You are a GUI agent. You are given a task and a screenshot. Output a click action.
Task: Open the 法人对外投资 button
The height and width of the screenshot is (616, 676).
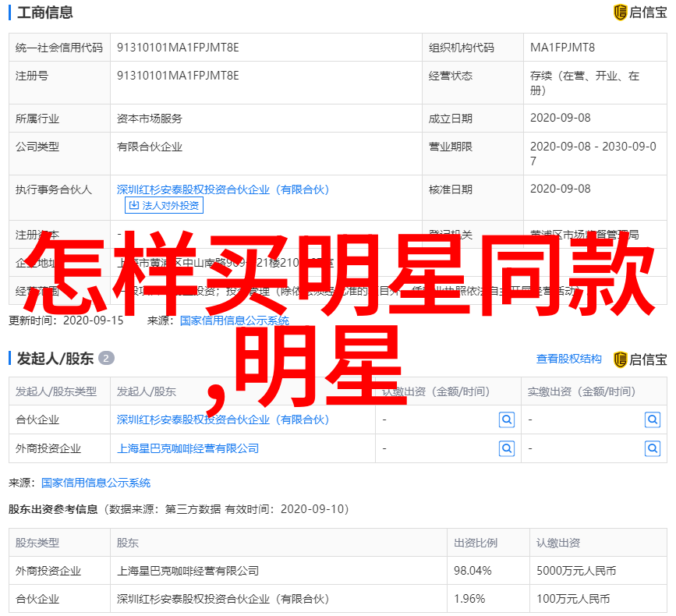click(x=164, y=205)
